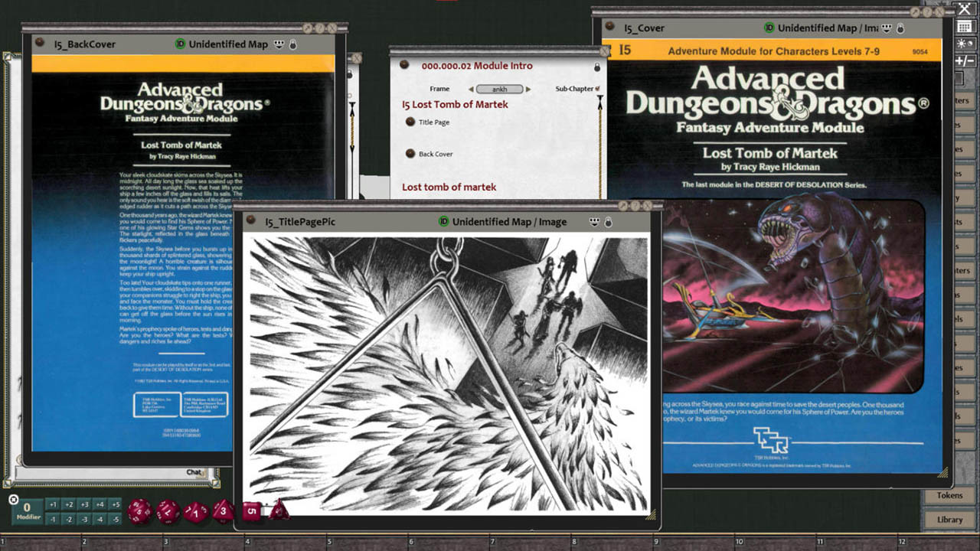This screenshot has height=551, width=980.
Task: Select next frame with right arrow
Action: click(x=528, y=89)
